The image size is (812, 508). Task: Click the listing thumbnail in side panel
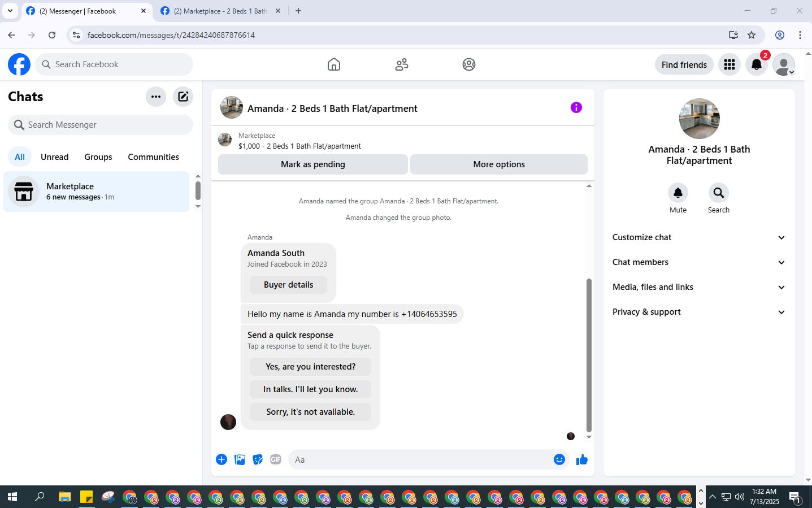click(x=700, y=119)
